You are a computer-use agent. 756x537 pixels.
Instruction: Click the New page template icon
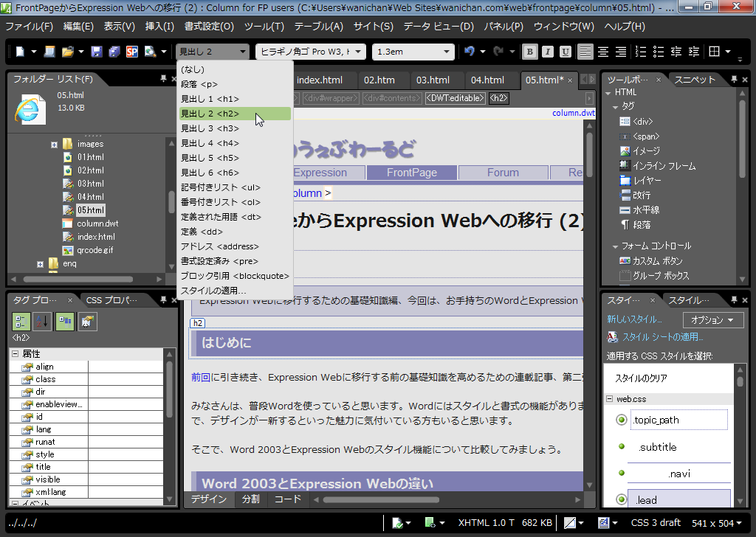click(x=49, y=52)
